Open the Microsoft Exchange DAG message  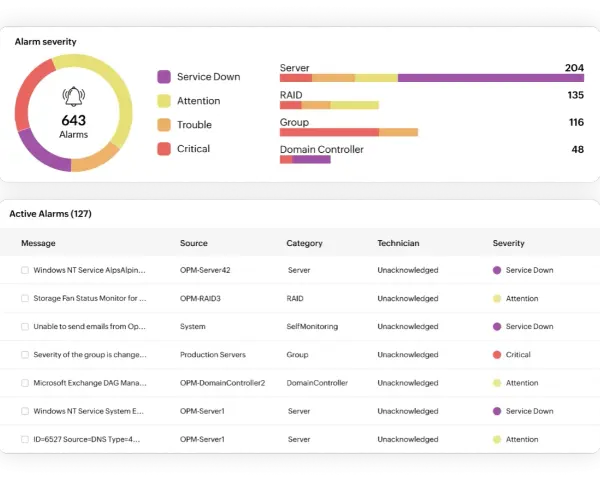[90, 383]
